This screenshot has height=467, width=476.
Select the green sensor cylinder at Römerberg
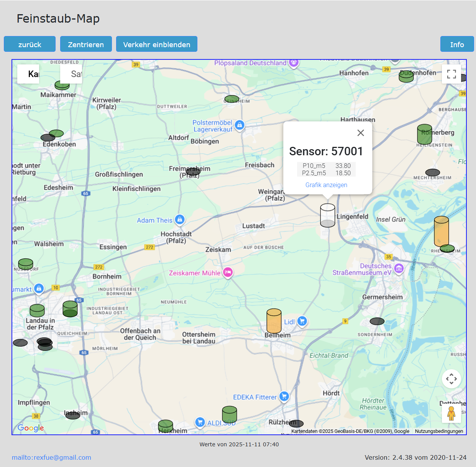[424, 134]
